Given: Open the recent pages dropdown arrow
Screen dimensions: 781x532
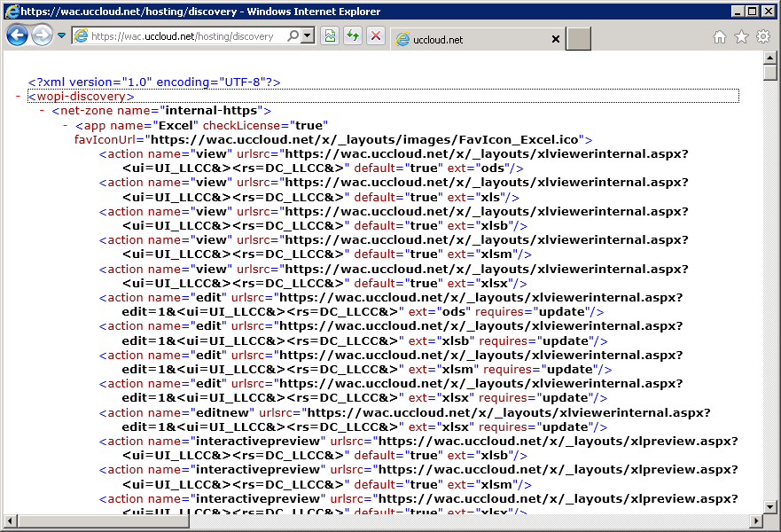Looking at the screenshot, I should (x=62, y=35).
